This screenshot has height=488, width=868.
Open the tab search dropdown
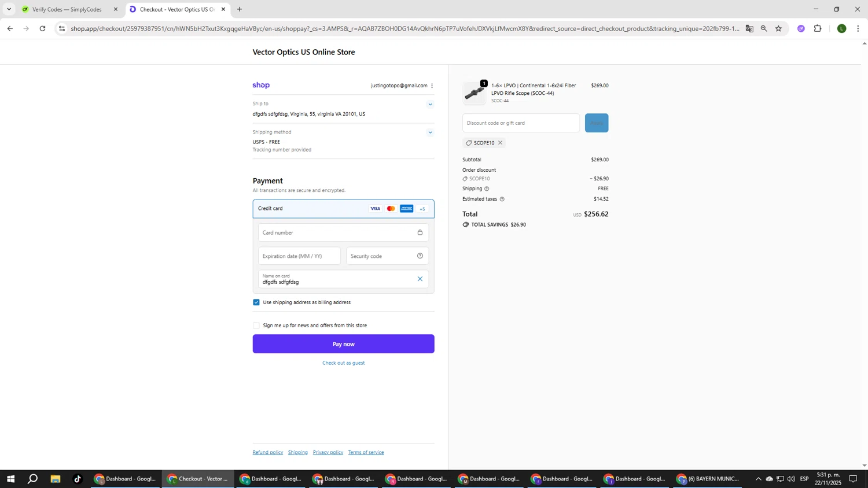pos(9,9)
